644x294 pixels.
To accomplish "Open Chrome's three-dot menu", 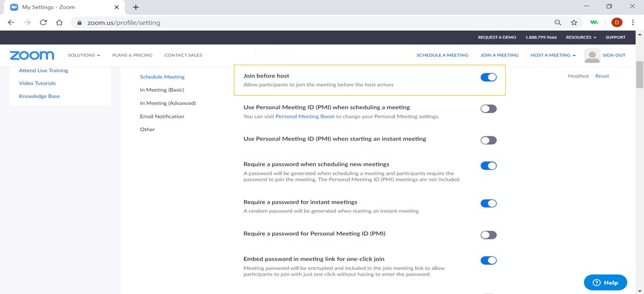I will tap(633, 23).
